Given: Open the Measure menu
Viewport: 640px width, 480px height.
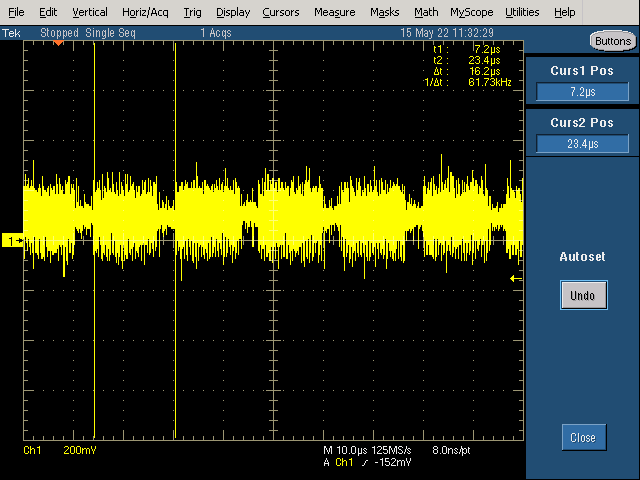Looking at the screenshot, I should [x=335, y=12].
